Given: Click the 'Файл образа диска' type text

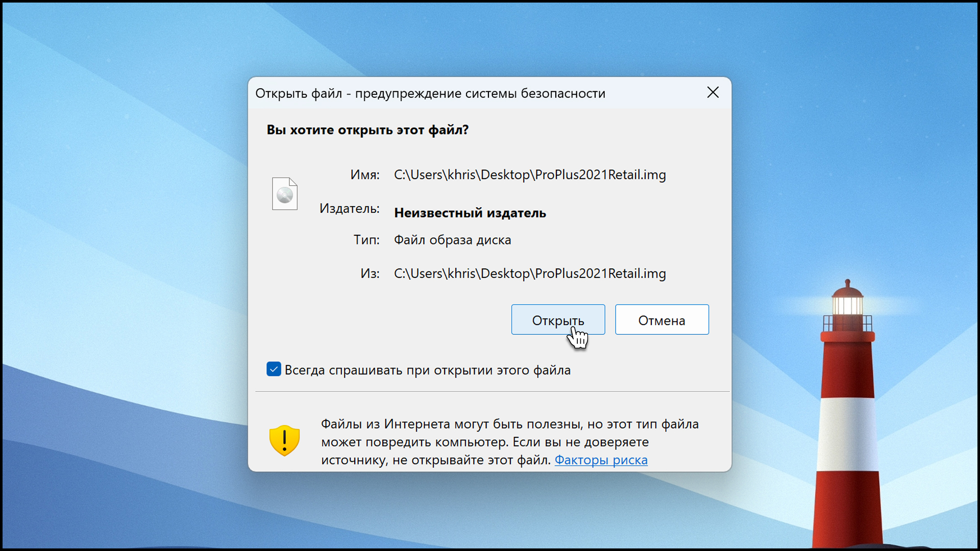Looking at the screenshot, I should click(x=452, y=240).
